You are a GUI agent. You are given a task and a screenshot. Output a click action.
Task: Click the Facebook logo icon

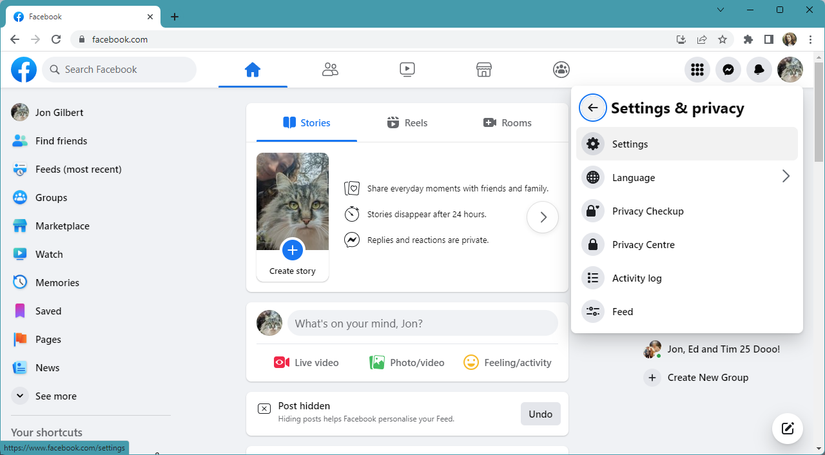point(24,69)
